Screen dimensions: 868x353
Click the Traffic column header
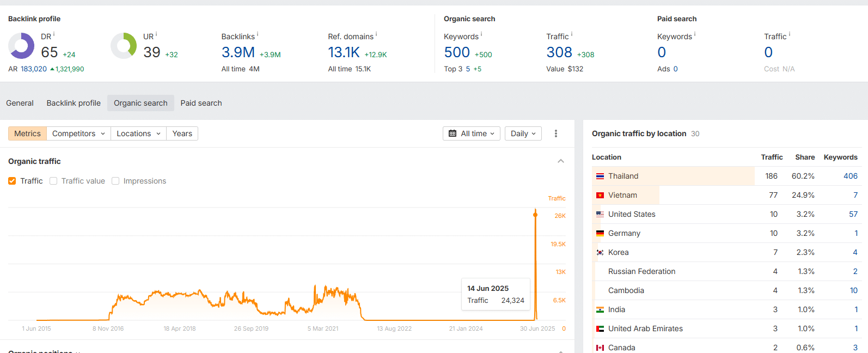pyautogui.click(x=772, y=157)
